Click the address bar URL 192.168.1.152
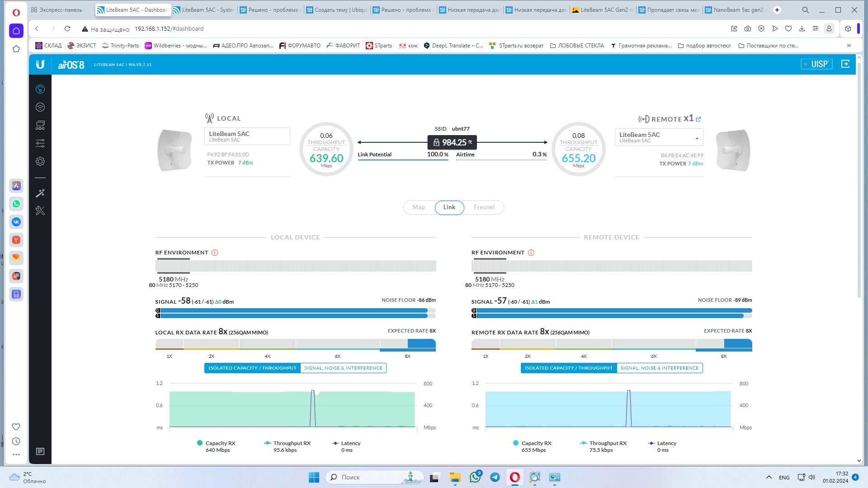The height and width of the screenshot is (488, 868). 169,28
